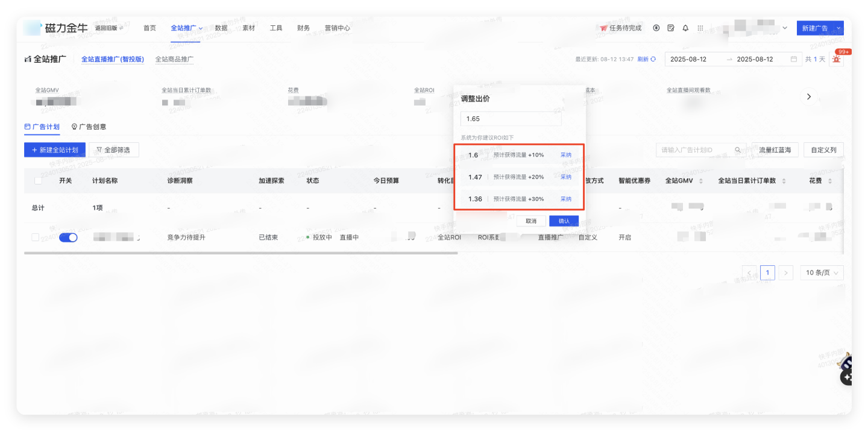Image resolution: width=868 pixels, height=431 pixels.
Task: Adopt the 1.6 ROI suggestion via 采纳
Action: pyautogui.click(x=566, y=155)
